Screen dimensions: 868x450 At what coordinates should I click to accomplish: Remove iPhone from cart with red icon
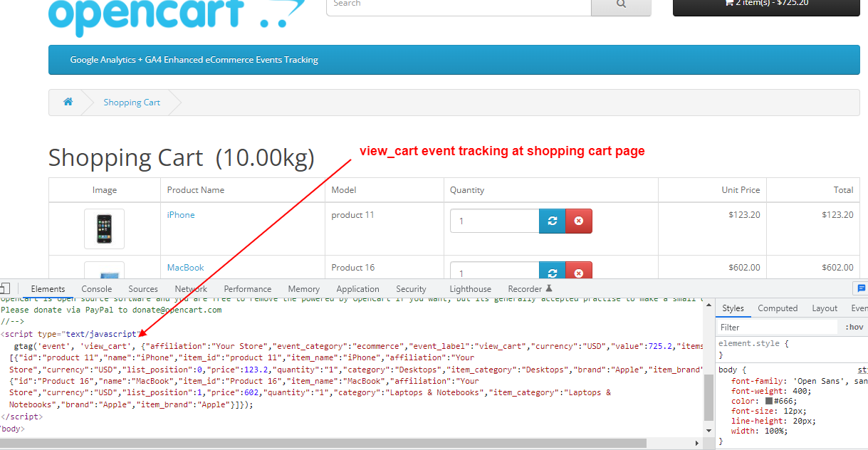[579, 221]
